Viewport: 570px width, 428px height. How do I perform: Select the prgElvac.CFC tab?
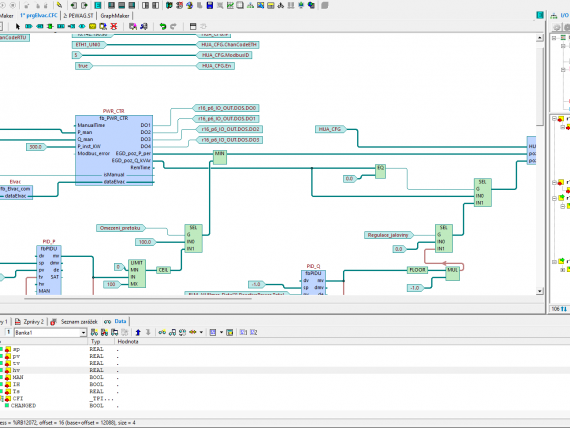(39, 16)
